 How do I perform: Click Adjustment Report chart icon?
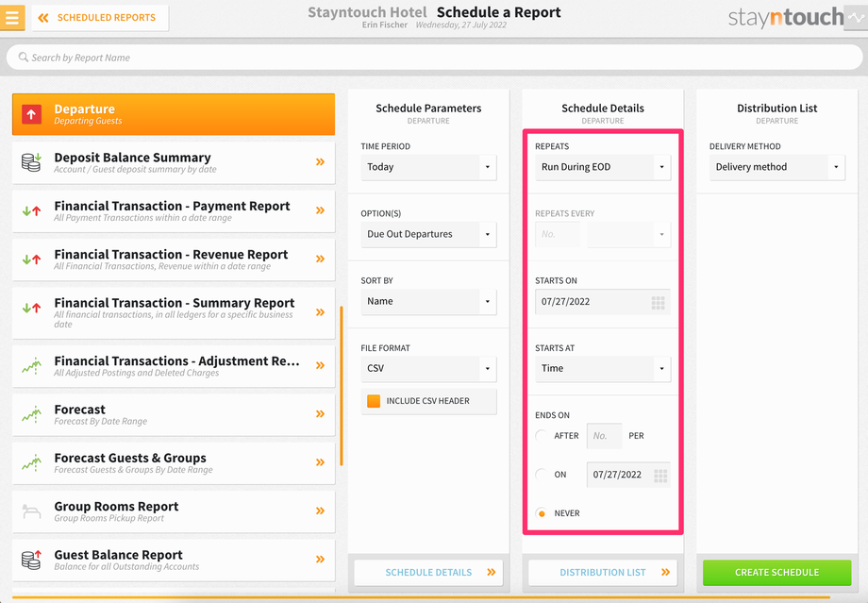[x=31, y=365]
